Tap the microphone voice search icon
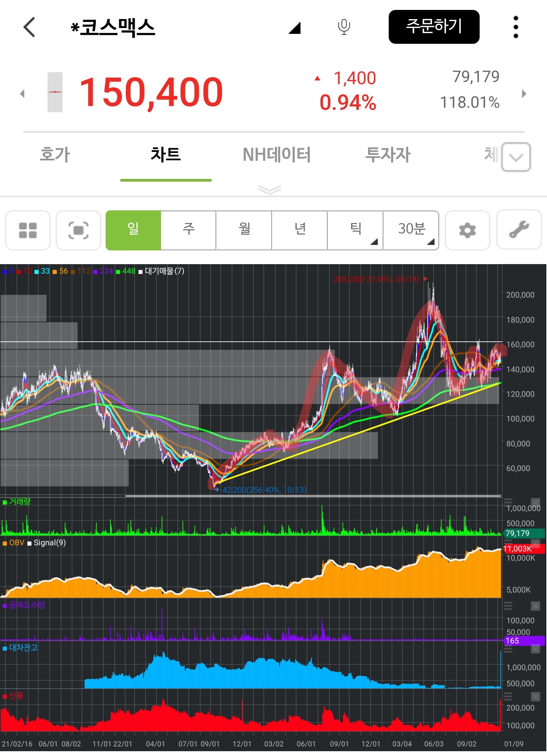 tap(344, 27)
